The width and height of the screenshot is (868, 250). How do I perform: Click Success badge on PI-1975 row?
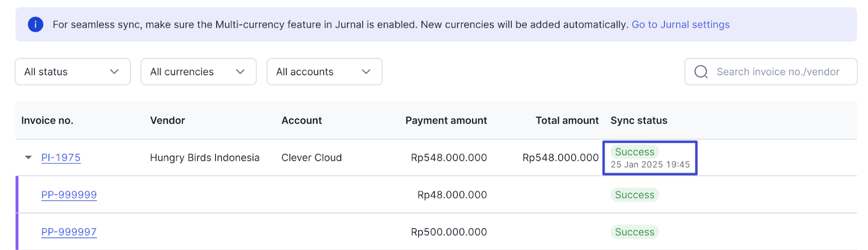coord(635,152)
